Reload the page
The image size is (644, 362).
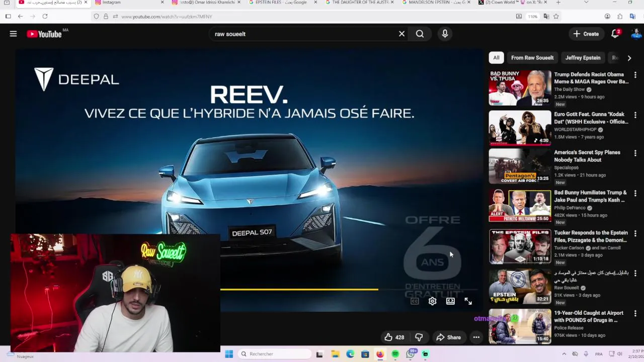[45, 16]
